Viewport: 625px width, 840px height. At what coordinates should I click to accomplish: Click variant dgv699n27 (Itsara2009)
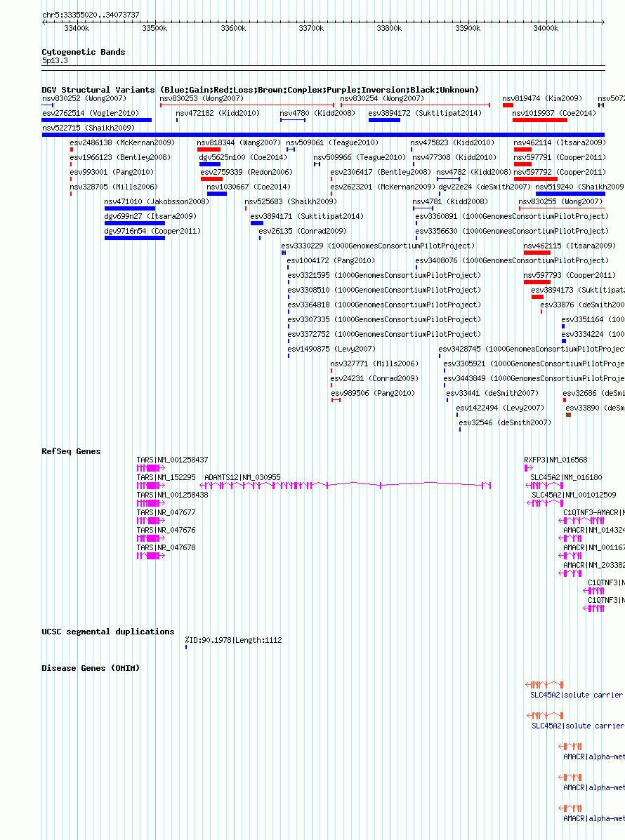150,216
